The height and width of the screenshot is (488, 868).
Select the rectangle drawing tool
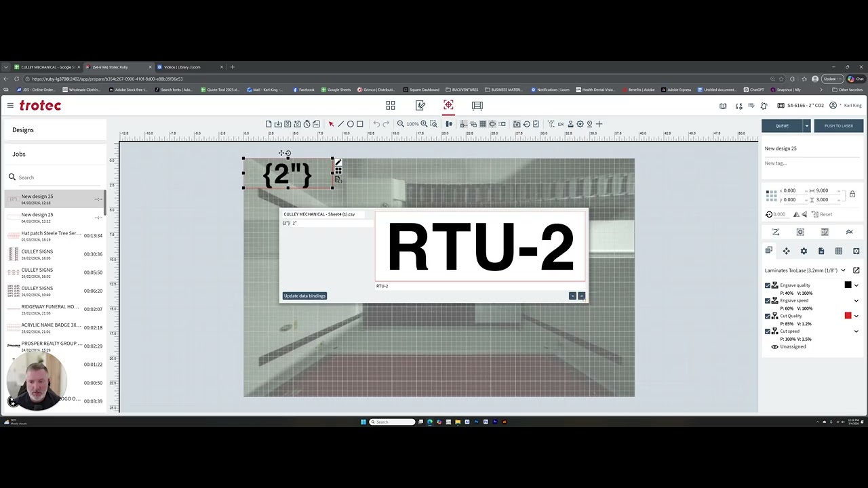[360, 124]
